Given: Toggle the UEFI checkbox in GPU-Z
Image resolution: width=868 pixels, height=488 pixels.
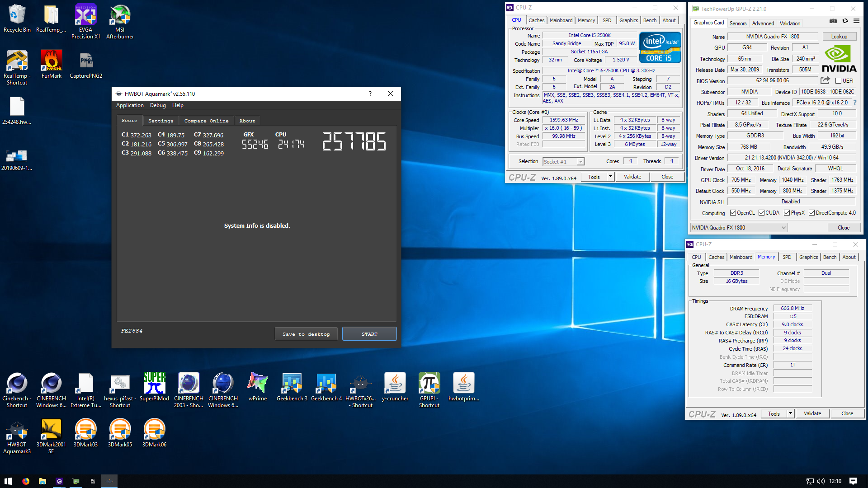Looking at the screenshot, I should pos(838,81).
